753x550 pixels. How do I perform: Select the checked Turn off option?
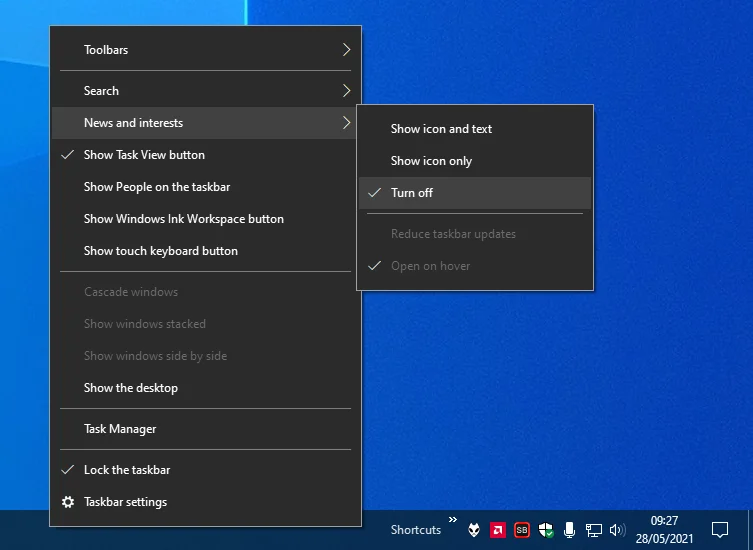[x=475, y=193]
